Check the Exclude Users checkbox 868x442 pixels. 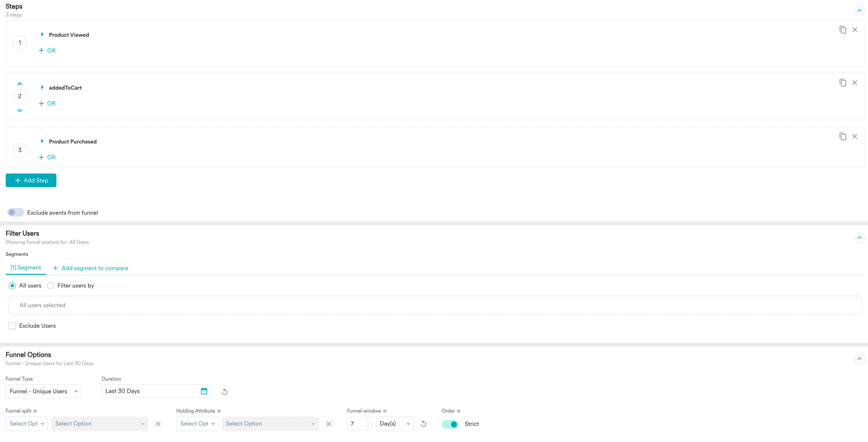click(13, 326)
